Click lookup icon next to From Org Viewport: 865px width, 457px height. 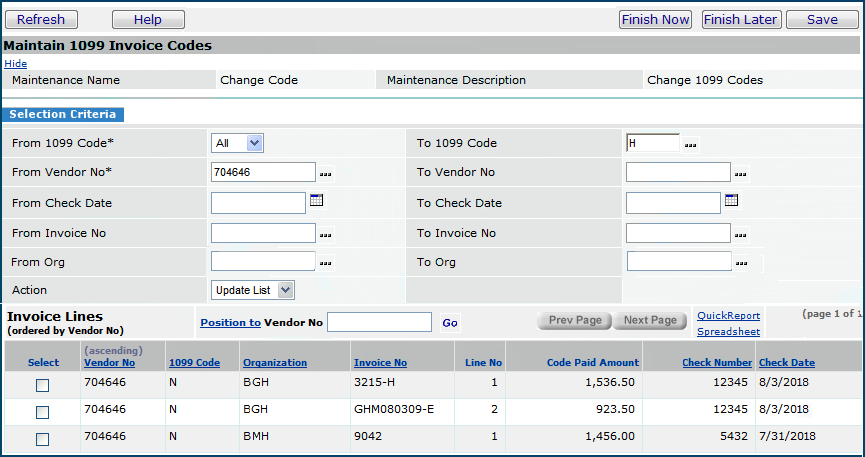click(325, 263)
